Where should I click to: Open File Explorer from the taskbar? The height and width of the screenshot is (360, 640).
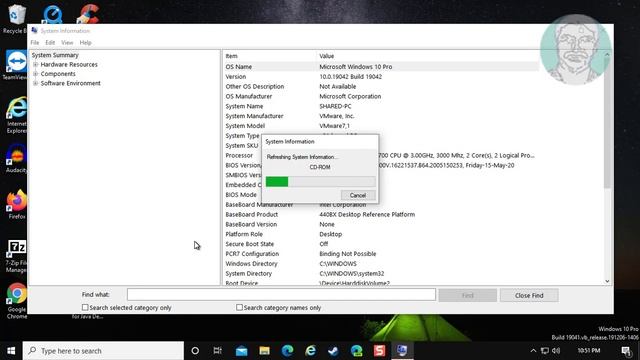point(264,351)
